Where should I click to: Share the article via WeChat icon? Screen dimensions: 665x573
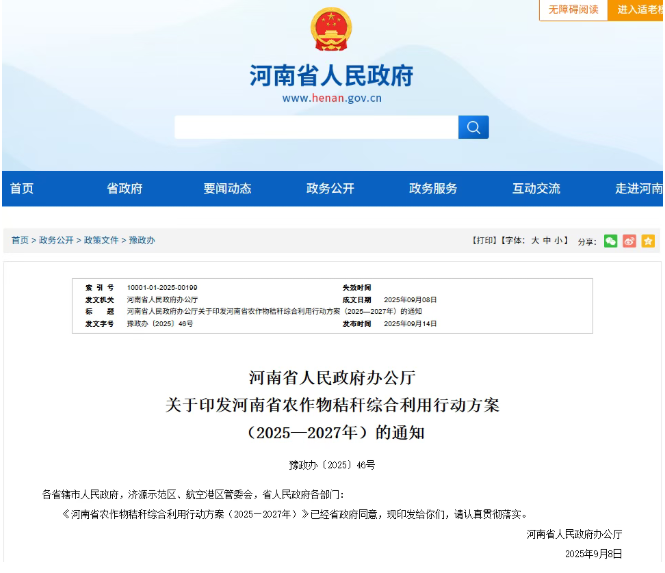(610, 241)
